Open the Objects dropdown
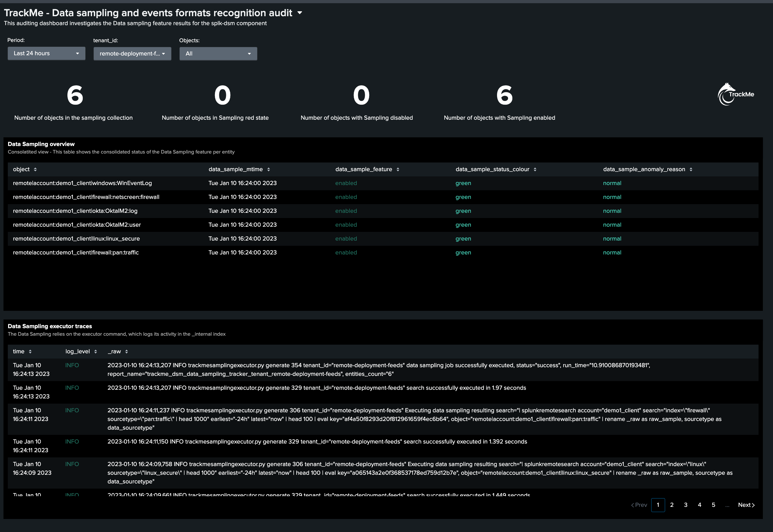This screenshot has height=532, width=773. (x=218, y=54)
